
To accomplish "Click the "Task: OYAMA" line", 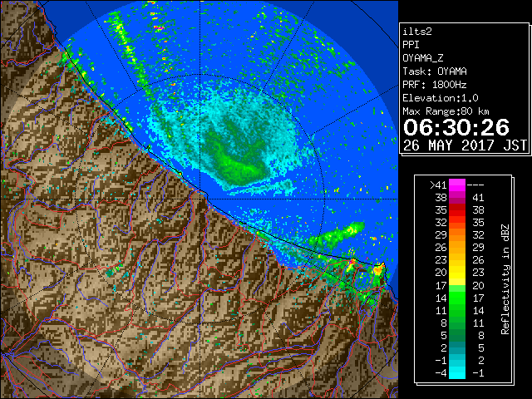I will [x=435, y=71].
